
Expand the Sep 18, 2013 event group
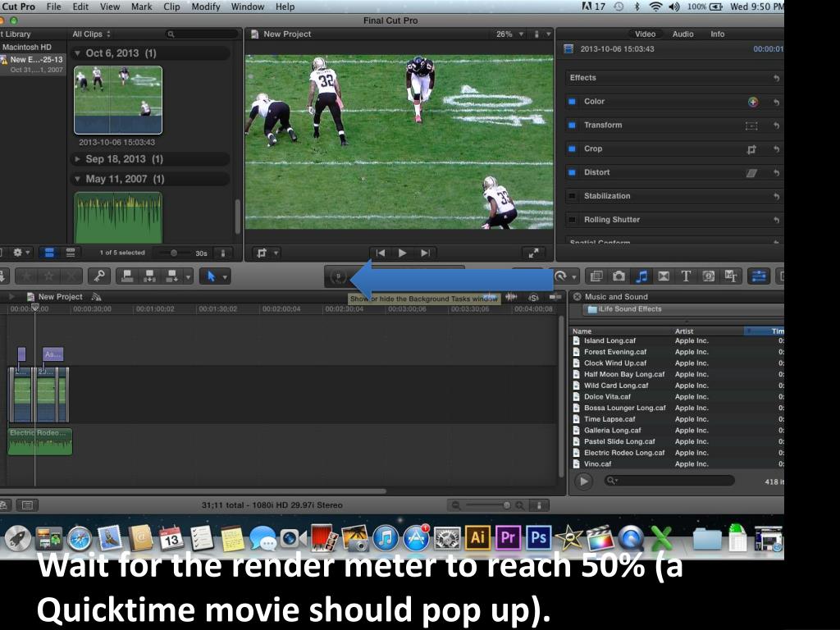coord(77,159)
